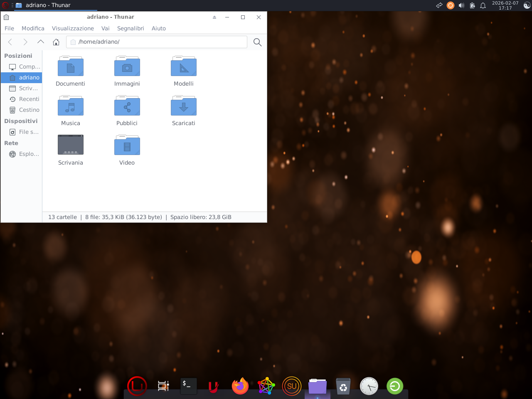
Task: Open the Segnalibri menu
Action: click(x=130, y=28)
